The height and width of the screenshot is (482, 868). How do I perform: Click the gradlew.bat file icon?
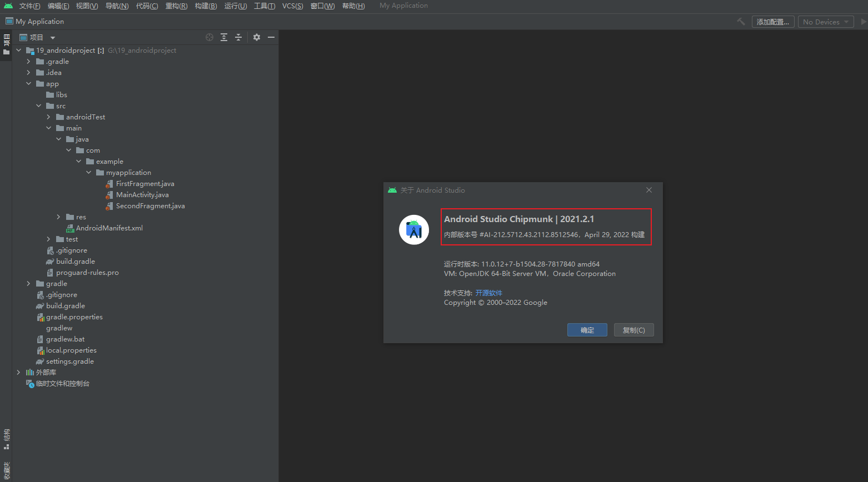40,339
